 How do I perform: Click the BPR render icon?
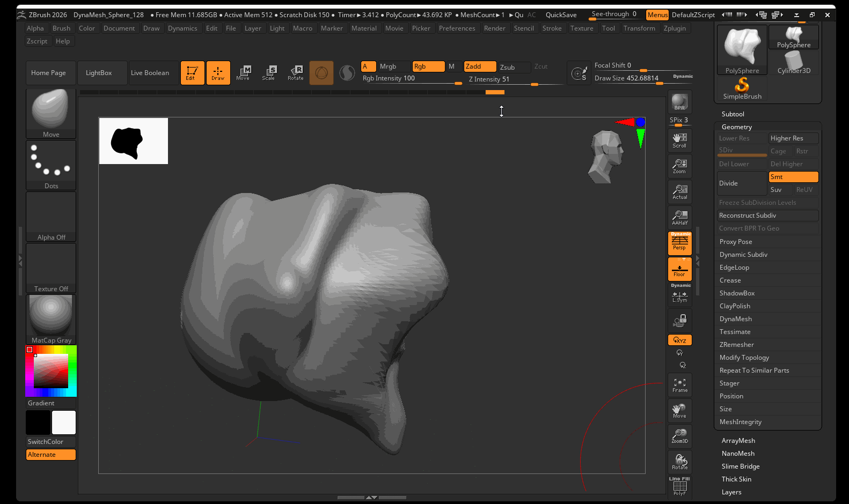[679, 102]
